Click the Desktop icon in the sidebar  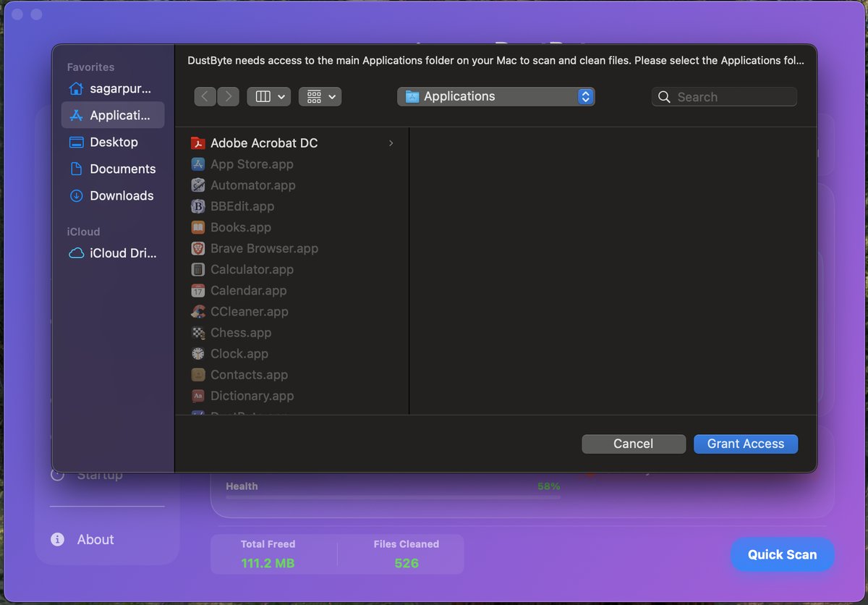(76, 142)
